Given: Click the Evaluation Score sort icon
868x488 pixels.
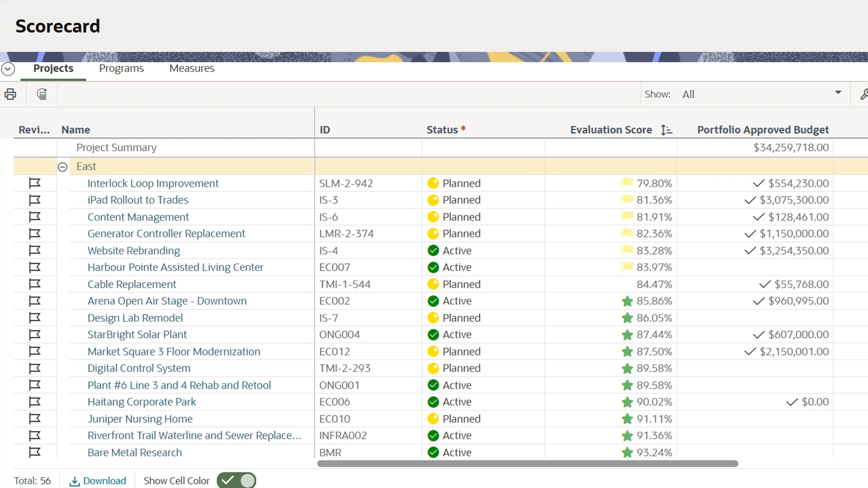Looking at the screenshot, I should (666, 130).
